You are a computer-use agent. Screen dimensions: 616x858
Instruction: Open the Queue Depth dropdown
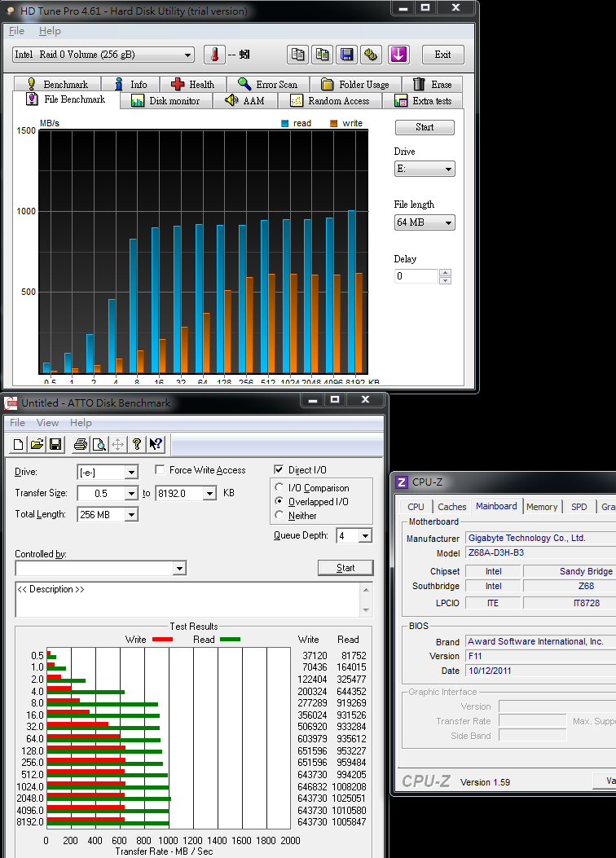tap(364, 535)
